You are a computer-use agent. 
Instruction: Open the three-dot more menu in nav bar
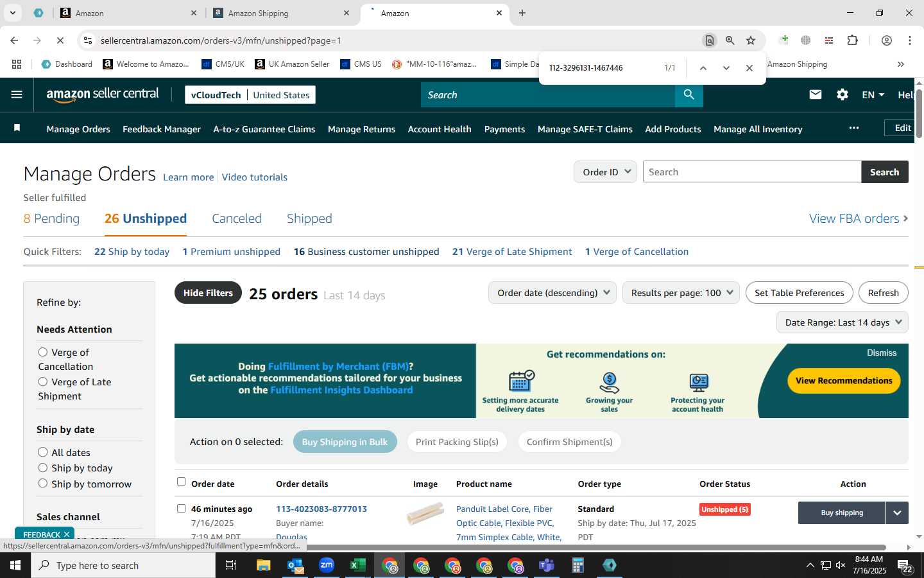click(x=854, y=128)
